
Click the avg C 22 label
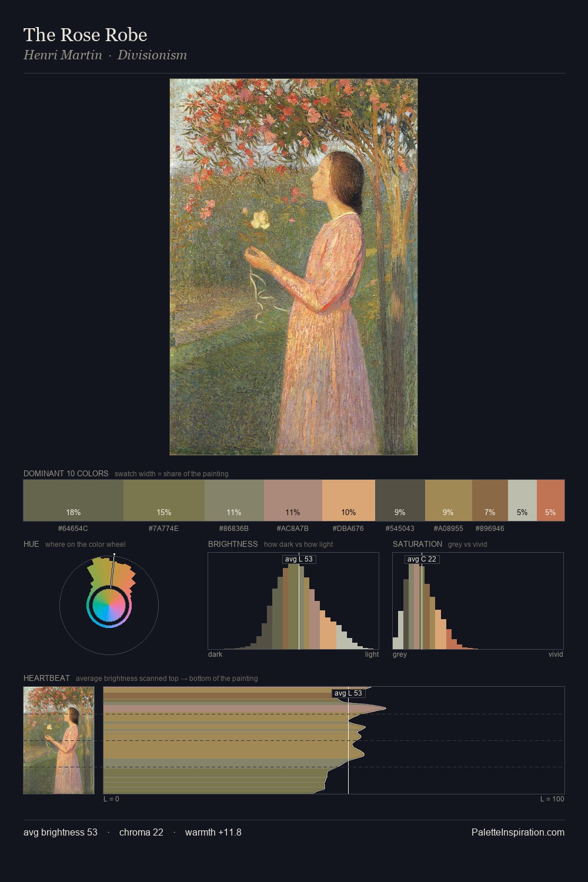422,559
